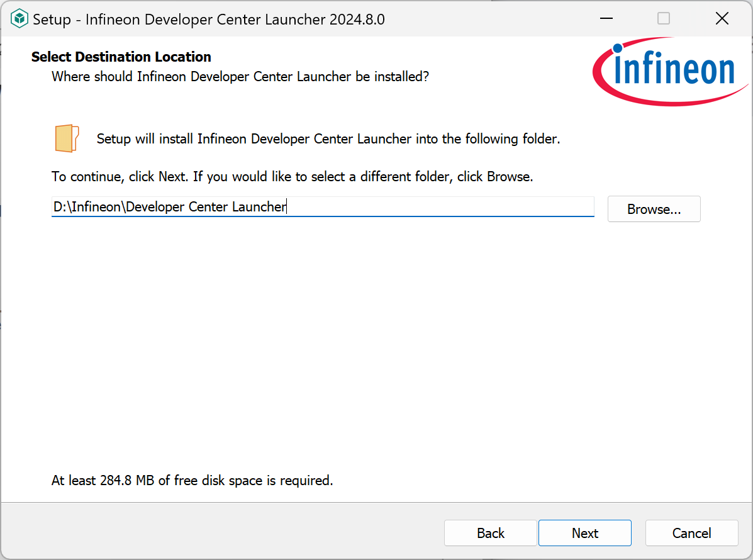Click the disabled maximize button
This screenshot has width=753, height=560.
tap(663, 19)
